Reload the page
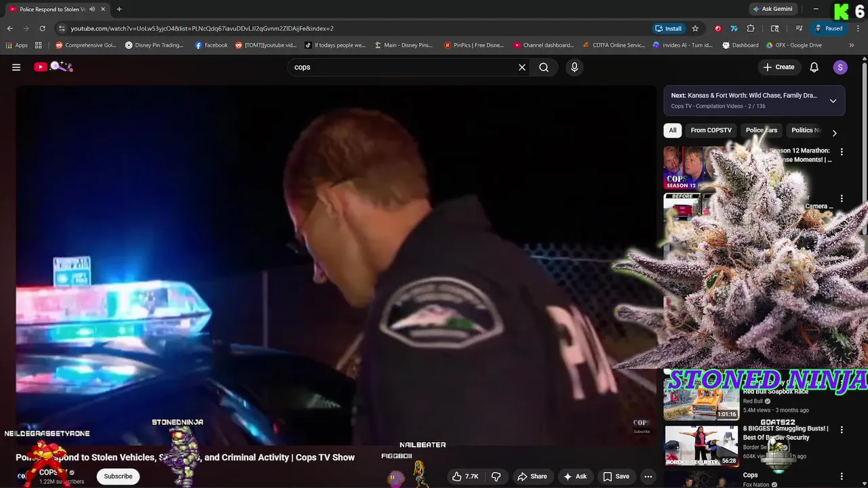Viewport: 868px width, 488px height. (x=42, y=28)
